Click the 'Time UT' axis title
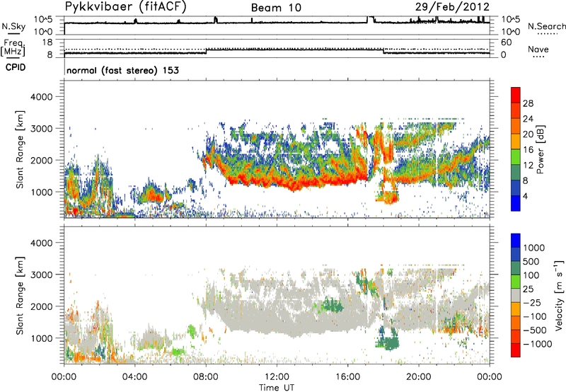The width and height of the screenshot is (566, 392). (x=277, y=387)
